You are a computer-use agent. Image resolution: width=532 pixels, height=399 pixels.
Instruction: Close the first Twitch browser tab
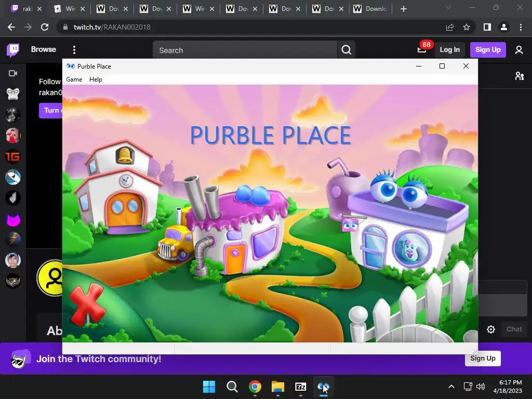39,9
